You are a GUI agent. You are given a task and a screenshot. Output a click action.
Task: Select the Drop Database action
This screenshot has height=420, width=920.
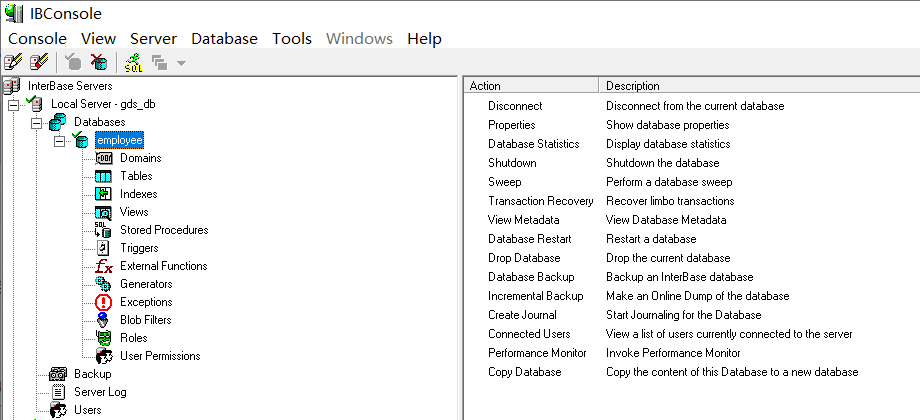tap(525, 258)
